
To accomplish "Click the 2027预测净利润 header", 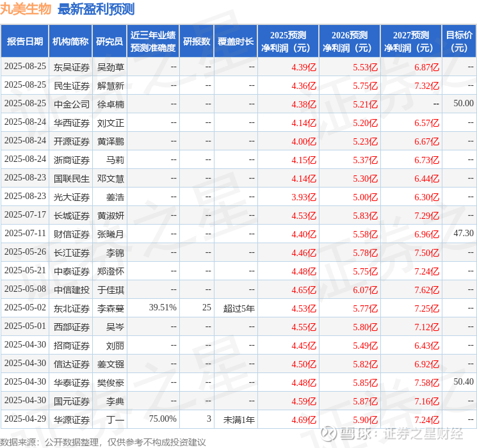I will [x=411, y=41].
